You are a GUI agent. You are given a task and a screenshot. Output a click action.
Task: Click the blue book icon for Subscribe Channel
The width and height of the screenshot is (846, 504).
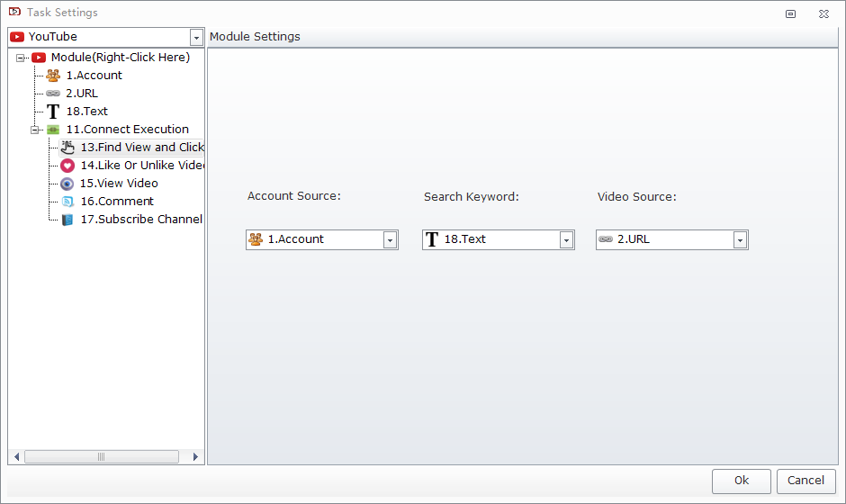(67, 220)
